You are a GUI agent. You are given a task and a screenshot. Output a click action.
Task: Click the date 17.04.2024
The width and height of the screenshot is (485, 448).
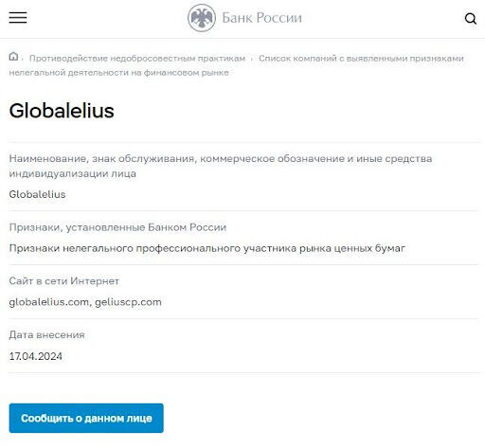(36, 356)
